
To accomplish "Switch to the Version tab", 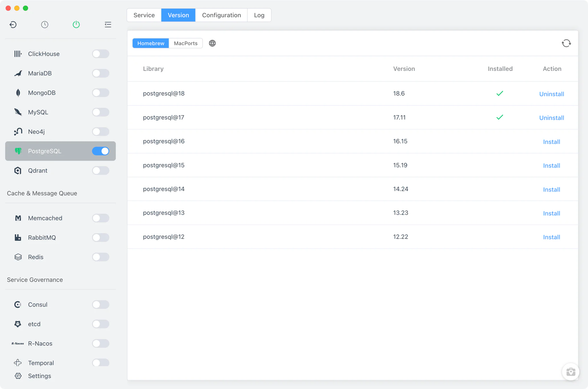I will click(x=178, y=15).
